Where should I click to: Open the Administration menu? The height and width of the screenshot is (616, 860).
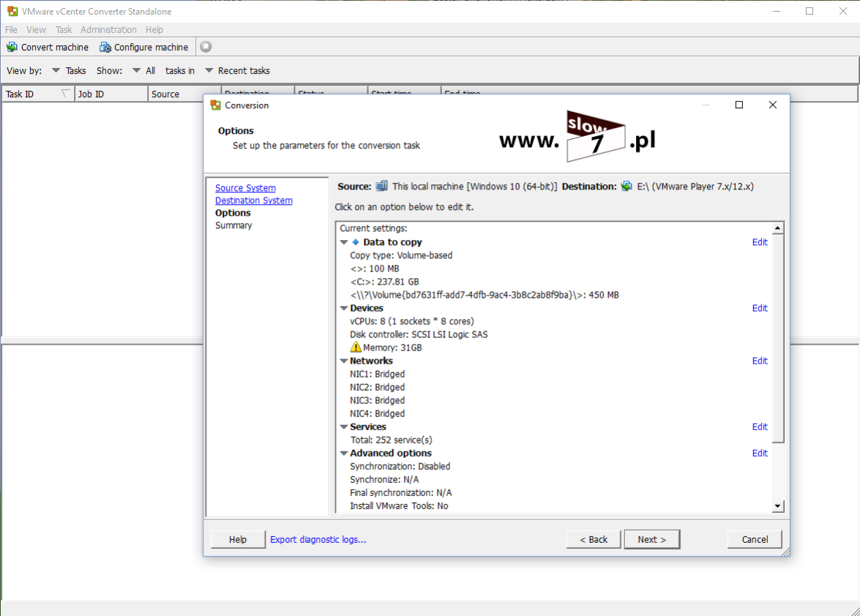(x=108, y=29)
